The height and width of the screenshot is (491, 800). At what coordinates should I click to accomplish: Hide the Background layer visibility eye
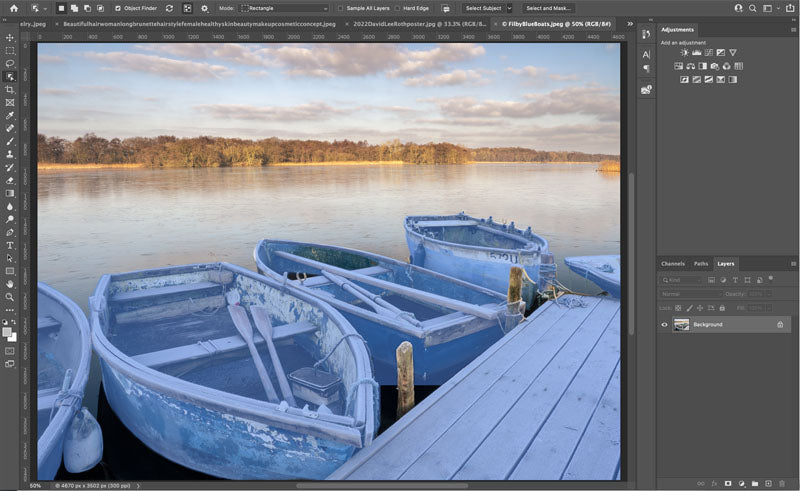(x=664, y=325)
